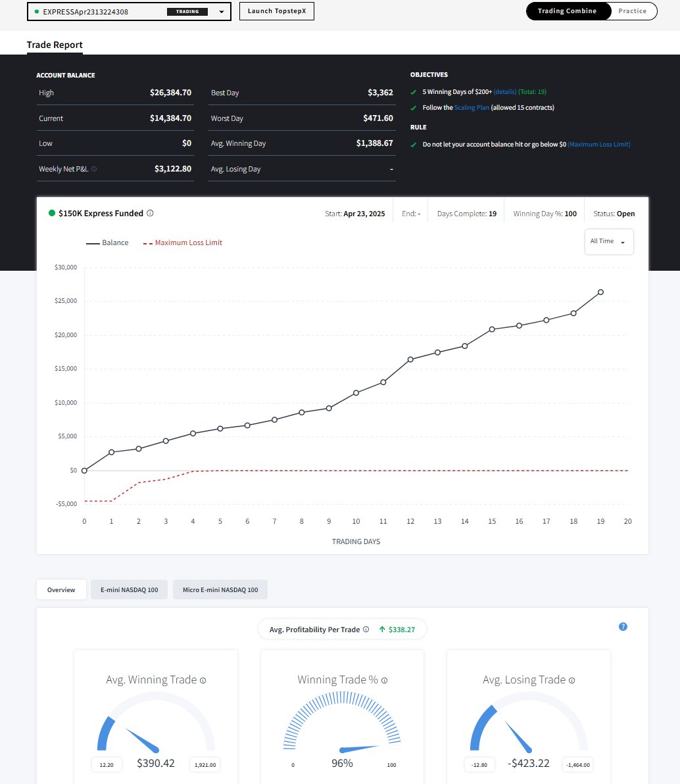680x784 pixels.
Task: Toggle the Balance legend entry
Action: [107, 242]
